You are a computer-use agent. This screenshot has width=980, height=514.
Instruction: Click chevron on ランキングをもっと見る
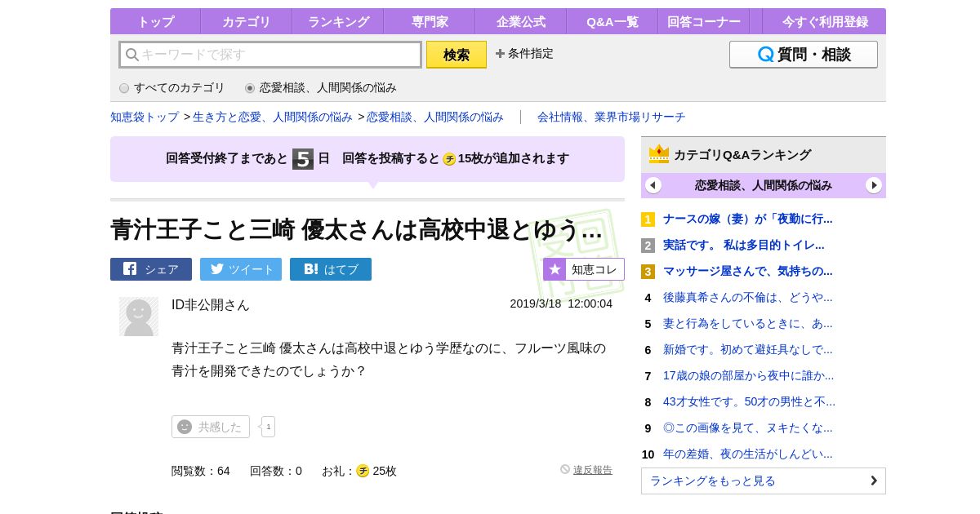[874, 481]
